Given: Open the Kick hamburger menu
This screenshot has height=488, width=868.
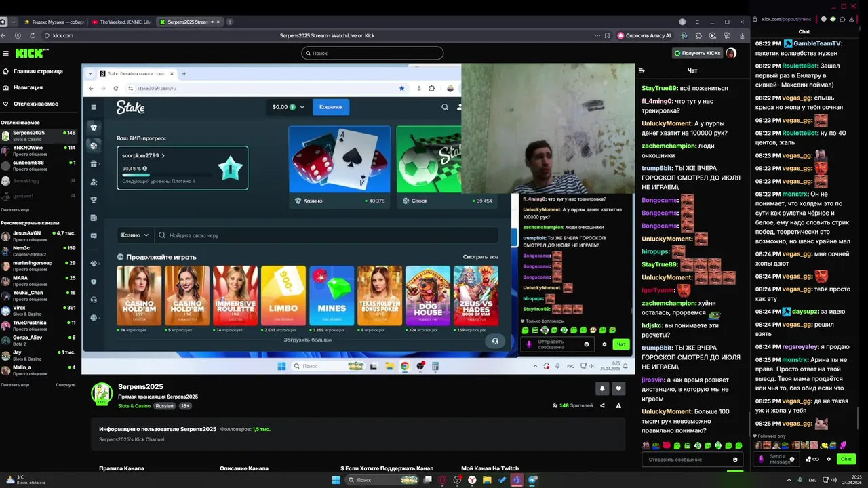Looking at the screenshot, I should click(5, 53).
